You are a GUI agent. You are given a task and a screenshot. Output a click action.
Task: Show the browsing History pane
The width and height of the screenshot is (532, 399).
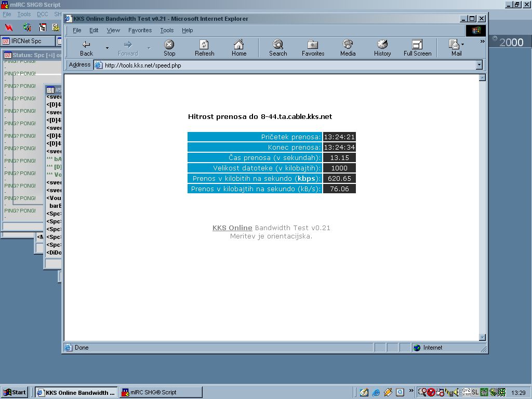(x=382, y=48)
